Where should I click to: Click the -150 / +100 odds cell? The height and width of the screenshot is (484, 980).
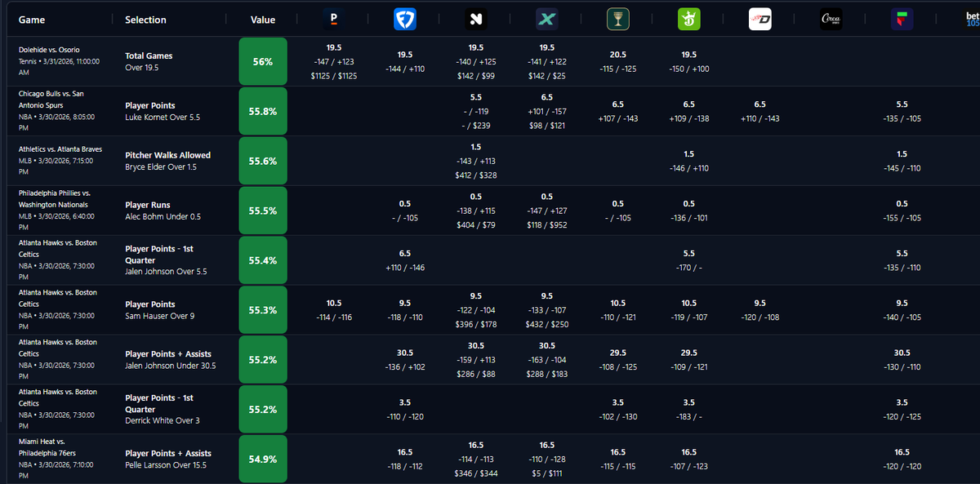point(689,69)
